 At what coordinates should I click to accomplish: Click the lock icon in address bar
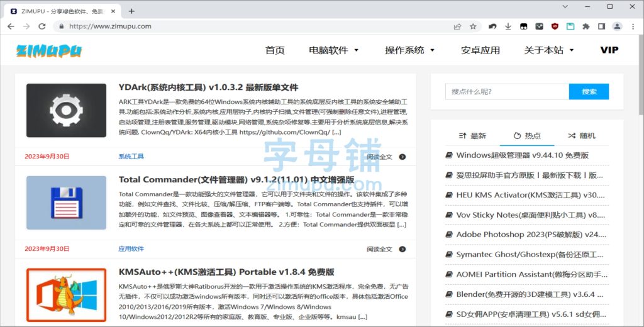tap(62, 26)
